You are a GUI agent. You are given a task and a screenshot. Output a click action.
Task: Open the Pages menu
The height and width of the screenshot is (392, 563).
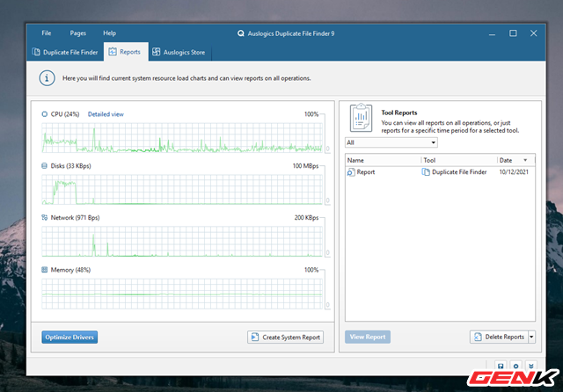tap(78, 33)
